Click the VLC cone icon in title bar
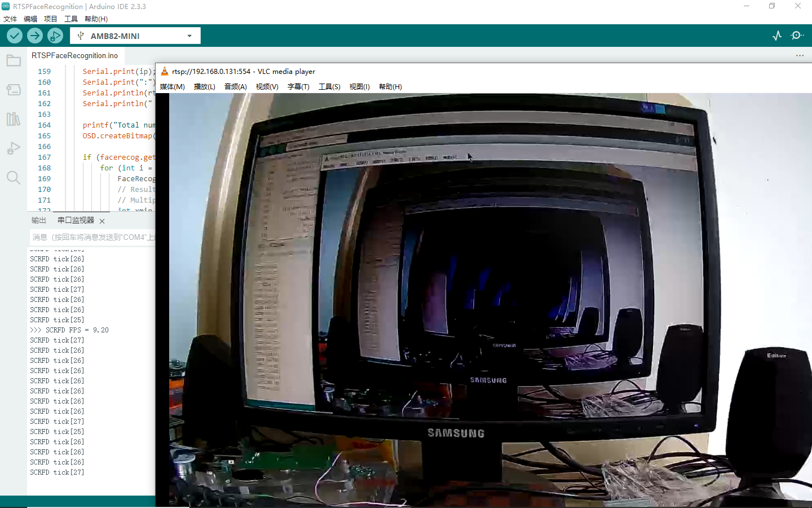Image resolution: width=812 pixels, height=508 pixels. 165,71
